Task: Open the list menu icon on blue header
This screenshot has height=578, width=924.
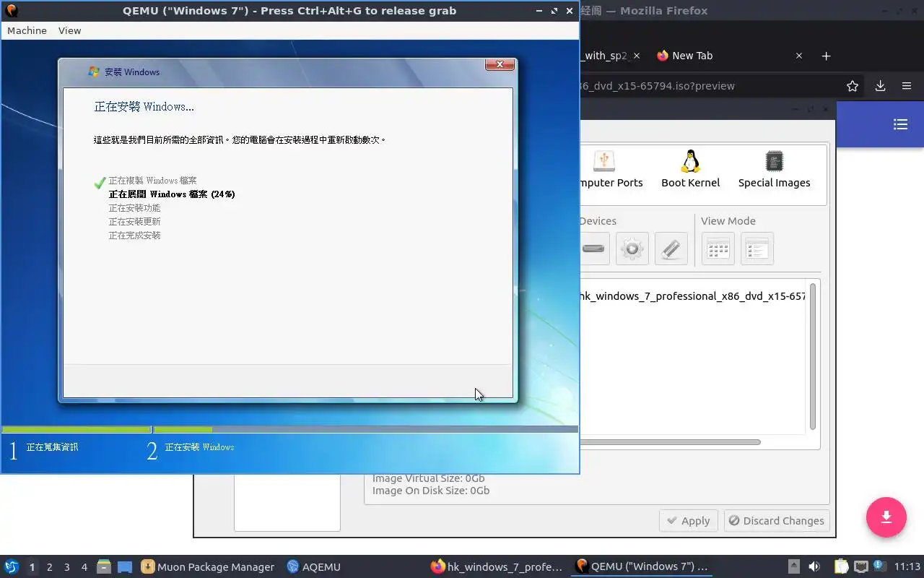Action: (x=900, y=124)
